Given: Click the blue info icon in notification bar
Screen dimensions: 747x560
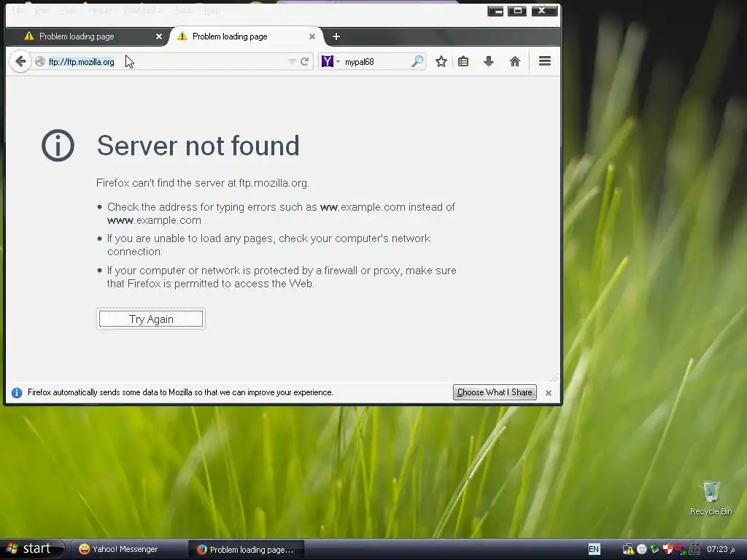Looking at the screenshot, I should [x=17, y=393].
